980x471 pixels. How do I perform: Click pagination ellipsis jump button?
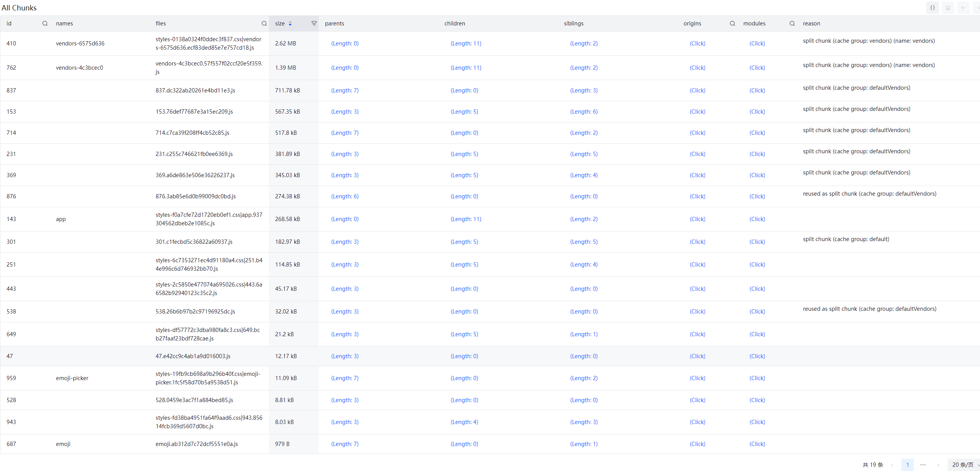[923, 465]
